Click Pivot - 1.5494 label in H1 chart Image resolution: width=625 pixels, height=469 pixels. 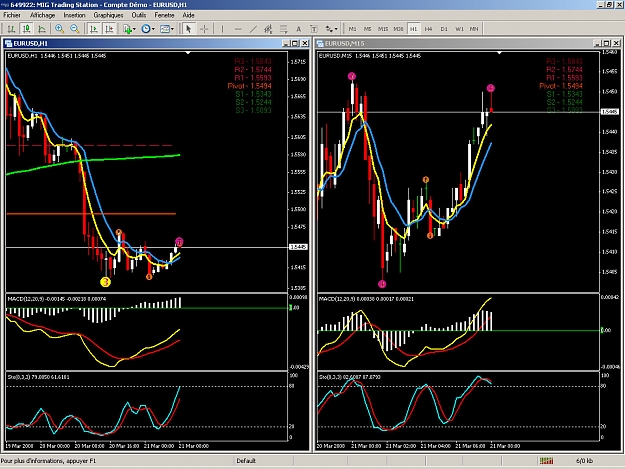pos(249,86)
